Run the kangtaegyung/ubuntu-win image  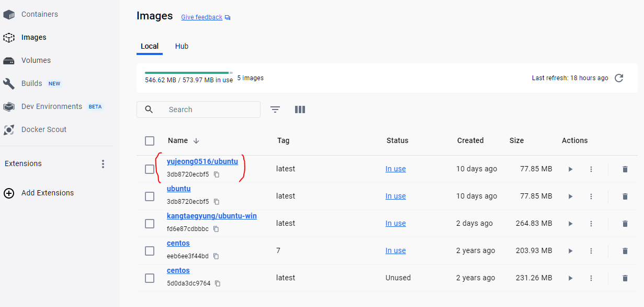(x=571, y=224)
